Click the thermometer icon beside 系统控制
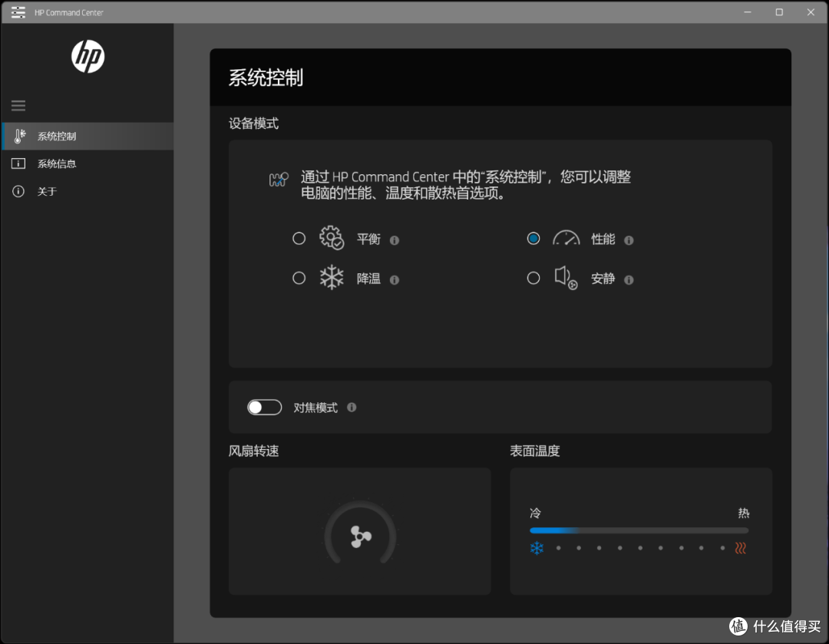829x644 pixels. tap(19, 136)
